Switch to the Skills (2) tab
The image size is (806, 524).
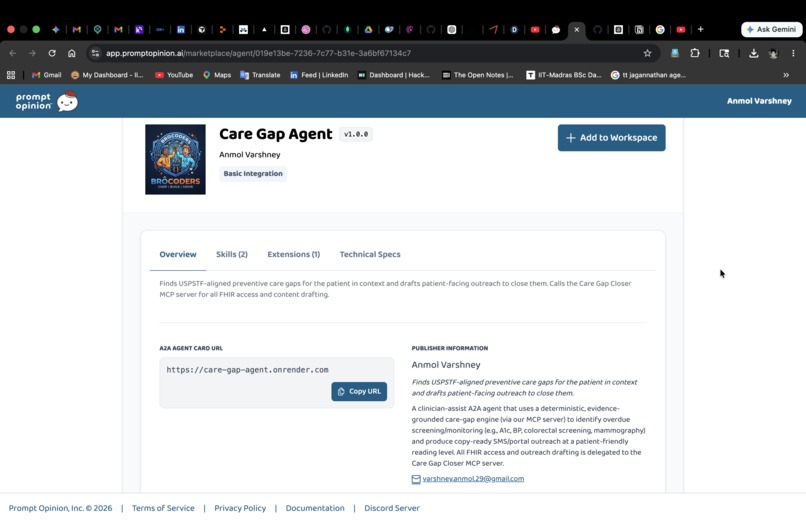coord(232,255)
